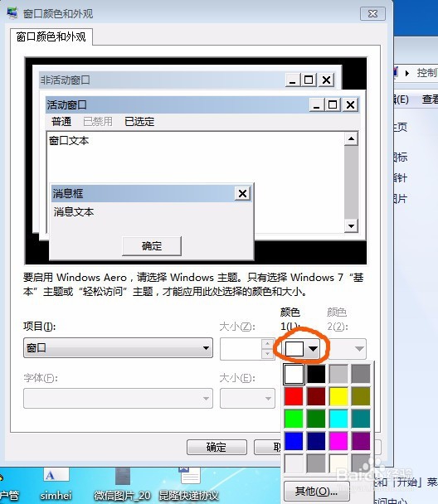Pick the white color swatch
438x504 pixels.
[294, 374]
